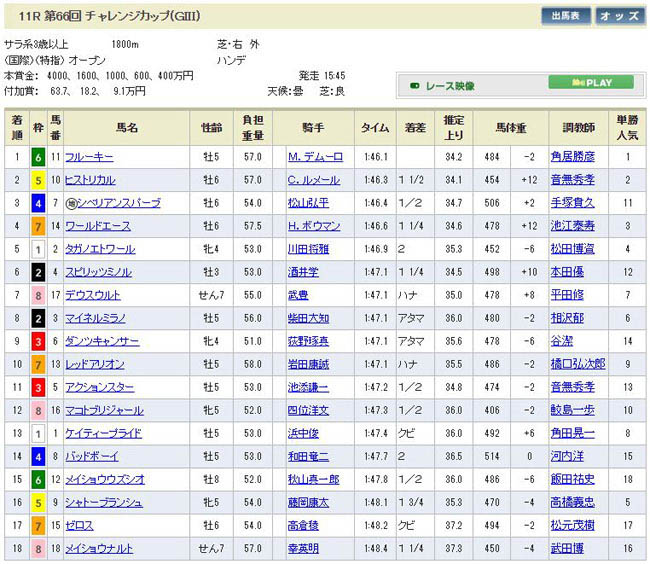Open jockey M.デムーロ profile

[x=314, y=157]
